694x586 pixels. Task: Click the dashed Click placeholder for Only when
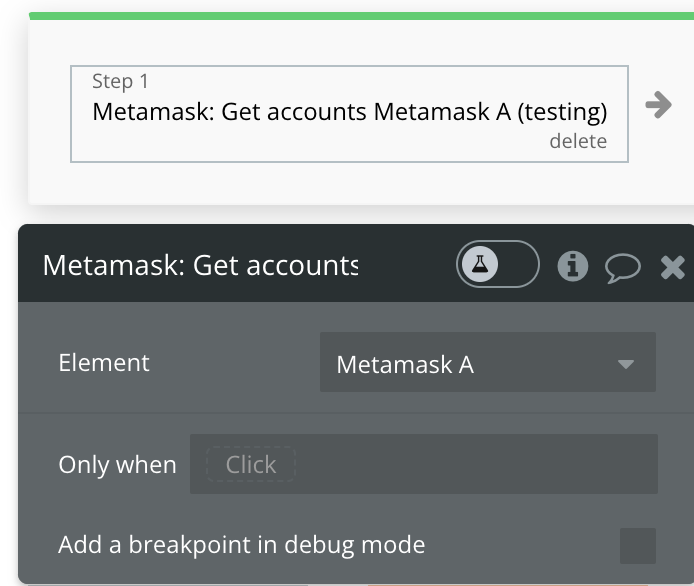click(x=251, y=464)
